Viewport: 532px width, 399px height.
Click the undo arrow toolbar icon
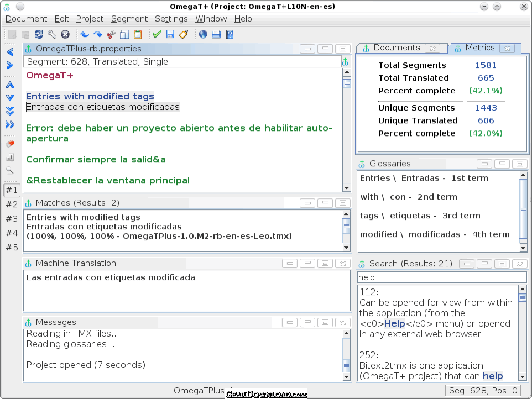[x=85, y=34]
